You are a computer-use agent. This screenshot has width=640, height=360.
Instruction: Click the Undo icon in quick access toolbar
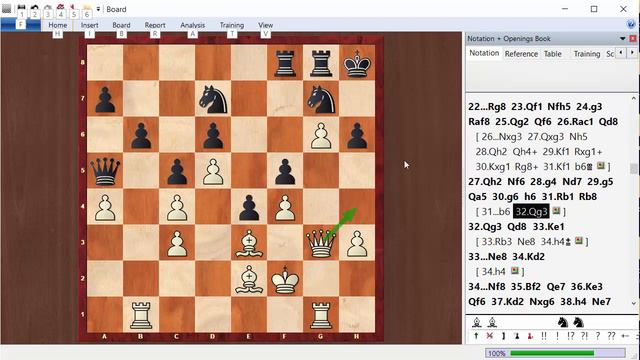[35, 8]
